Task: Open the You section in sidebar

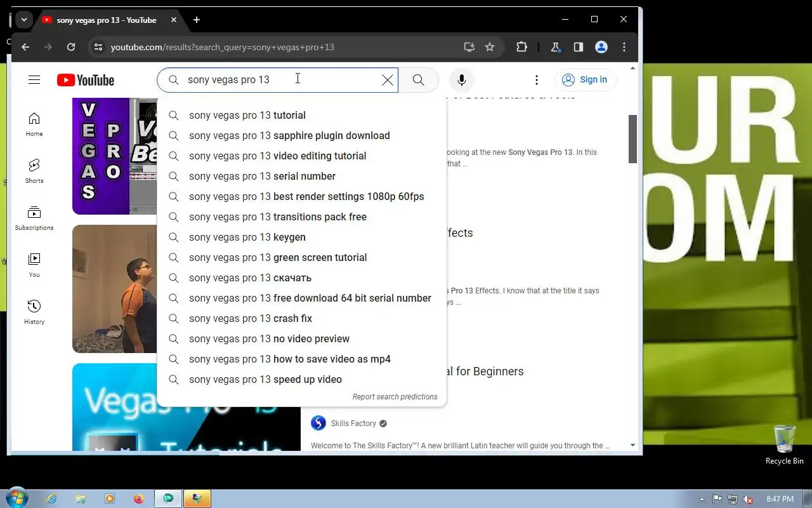Action: click(x=34, y=265)
